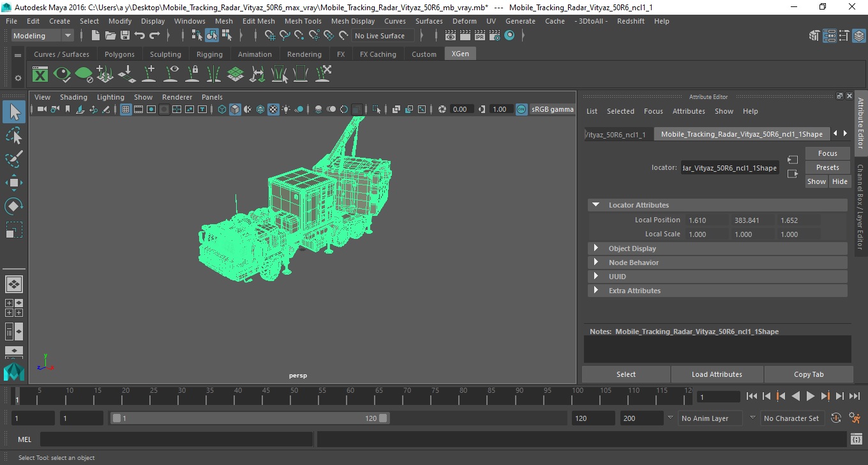Click Load Attributes button

[717, 374]
